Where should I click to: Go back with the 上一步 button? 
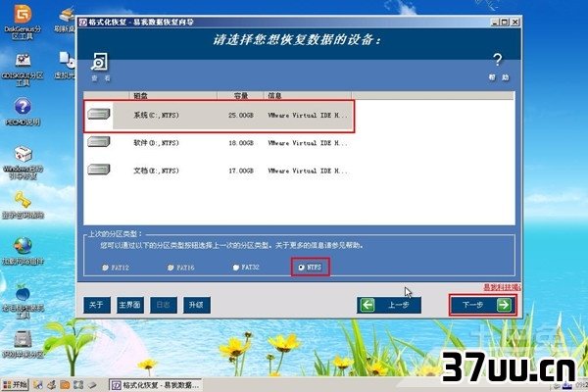389,305
